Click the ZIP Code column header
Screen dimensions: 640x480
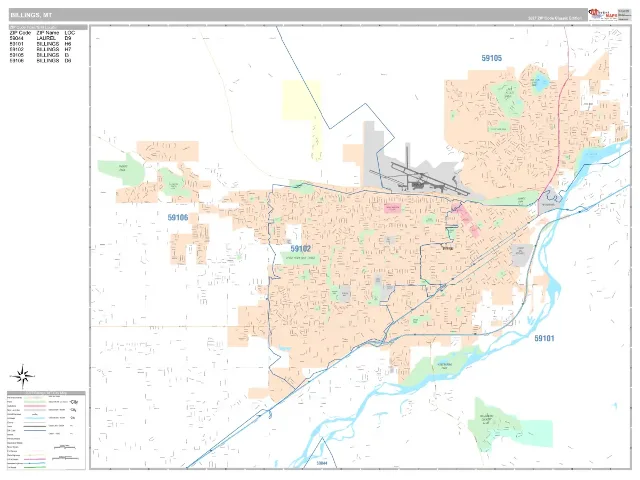(20, 33)
